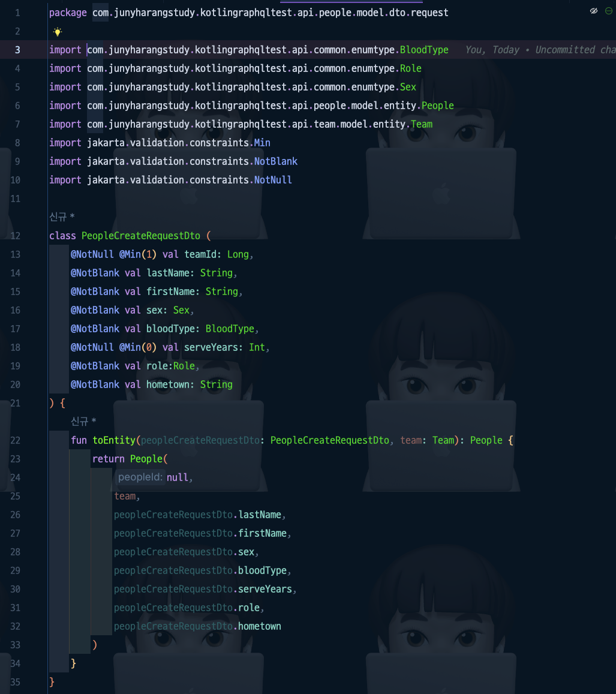The width and height of the screenshot is (616, 694).
Task: Click 'team,' argument on line 25
Action: tap(127, 496)
